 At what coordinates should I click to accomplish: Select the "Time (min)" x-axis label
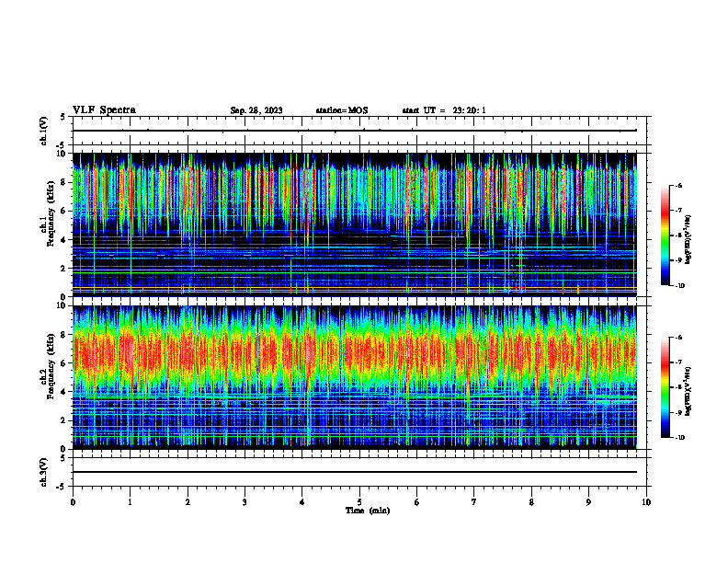tap(368, 511)
